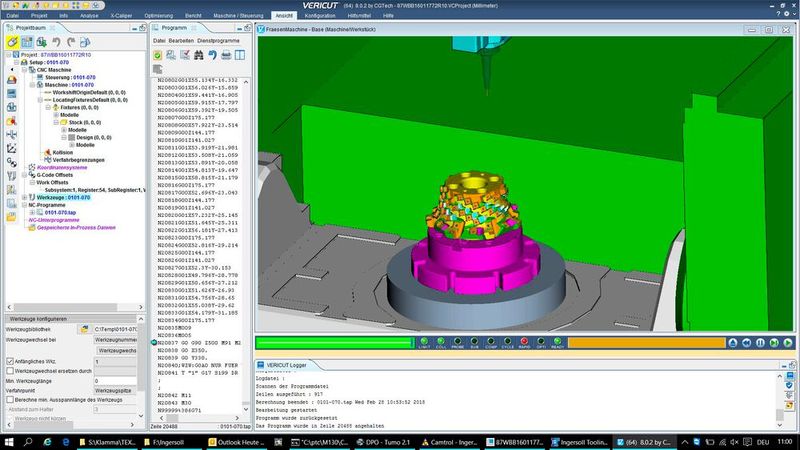800x450 pixels.
Task: Click the binoculars search icon in Programm toolbar
Action: click(x=198, y=55)
